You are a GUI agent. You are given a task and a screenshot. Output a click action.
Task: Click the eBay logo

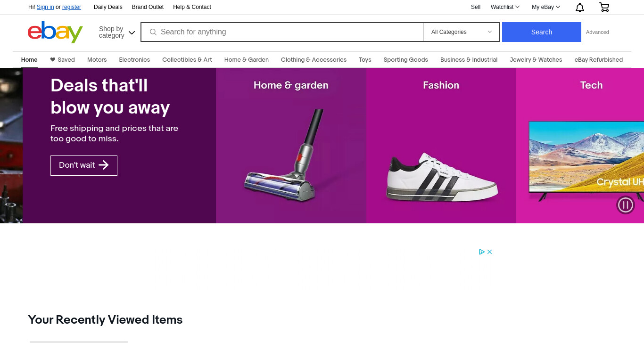coord(55,32)
